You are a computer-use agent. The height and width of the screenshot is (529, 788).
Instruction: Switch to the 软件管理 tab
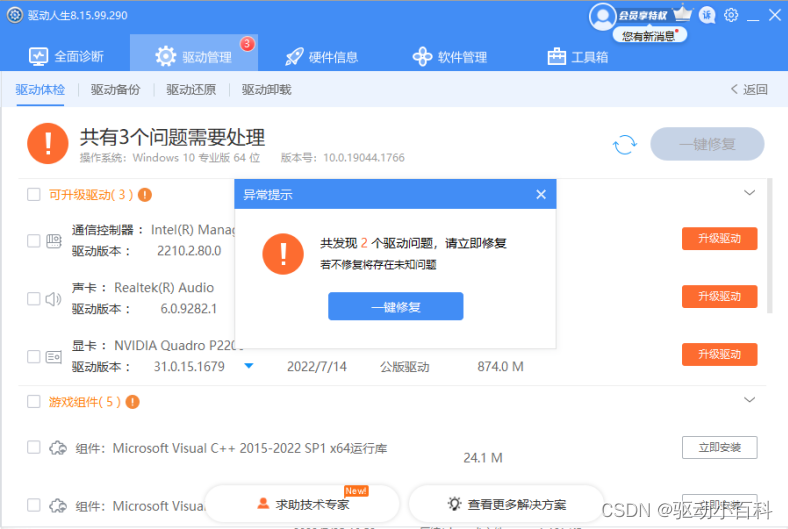450,57
